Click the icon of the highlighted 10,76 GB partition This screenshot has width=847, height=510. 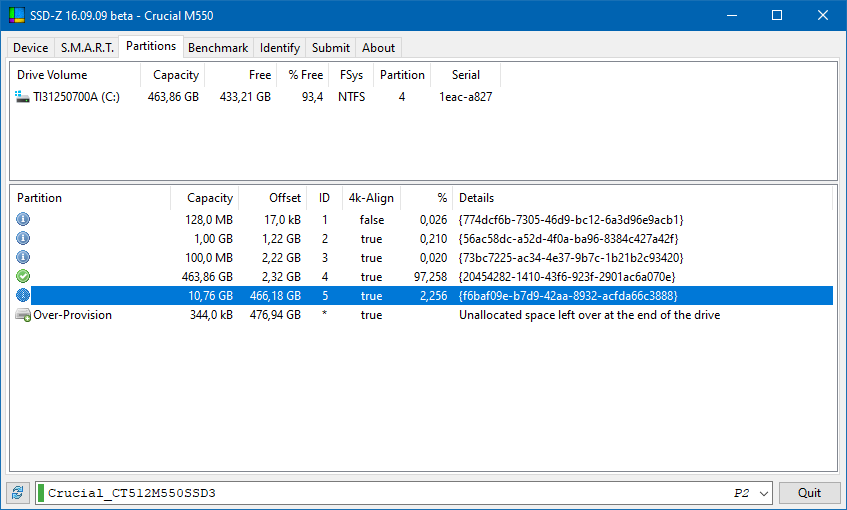(23, 295)
